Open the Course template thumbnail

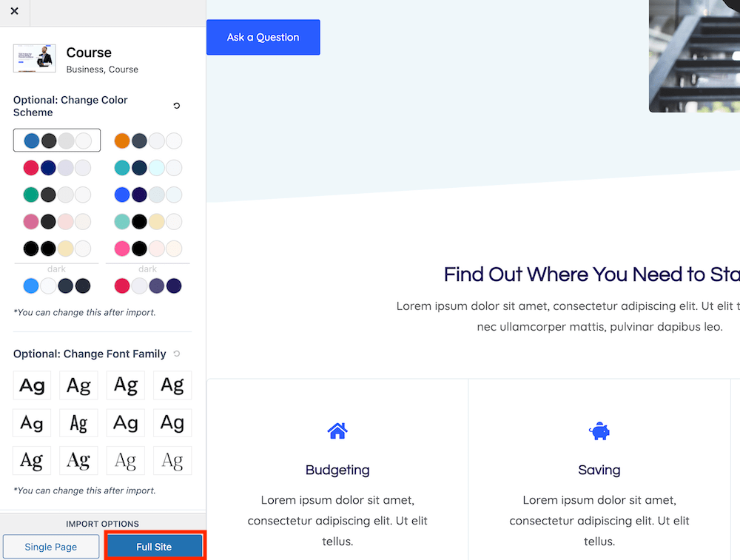pyautogui.click(x=35, y=58)
